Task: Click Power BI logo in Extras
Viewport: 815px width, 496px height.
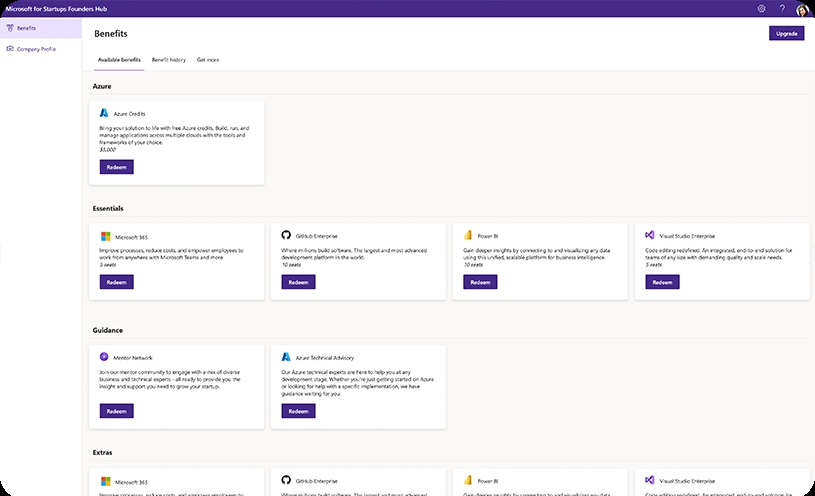Action: click(468, 480)
